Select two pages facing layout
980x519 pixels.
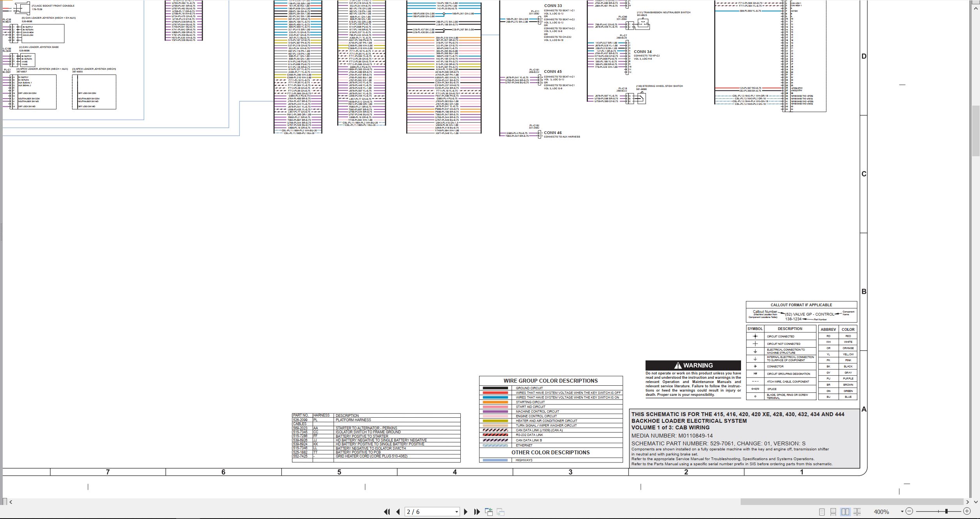[x=845, y=512]
